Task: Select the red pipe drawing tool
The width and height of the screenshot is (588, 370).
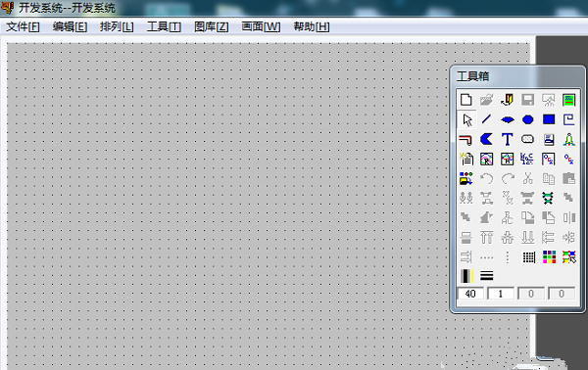Action: coord(466,139)
